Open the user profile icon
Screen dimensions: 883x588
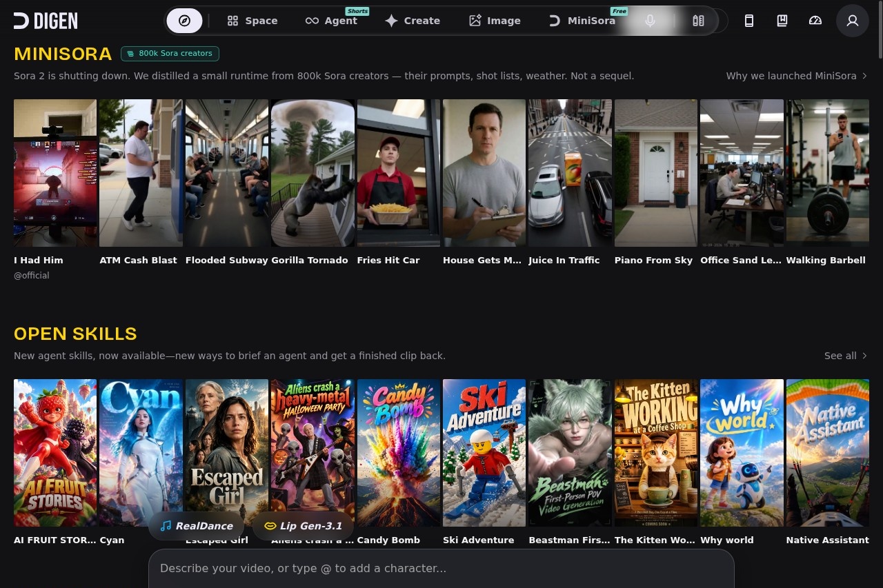853,21
